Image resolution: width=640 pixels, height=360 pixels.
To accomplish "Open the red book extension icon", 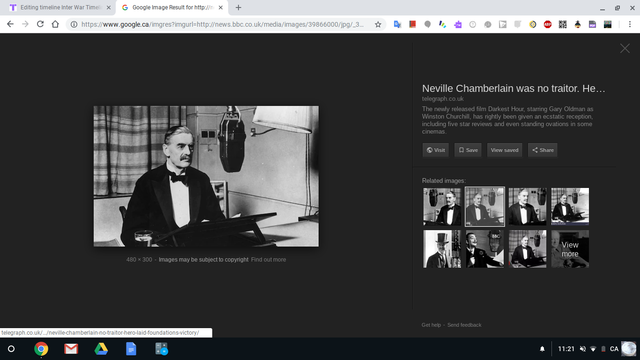I will pyautogui.click(x=412, y=24).
